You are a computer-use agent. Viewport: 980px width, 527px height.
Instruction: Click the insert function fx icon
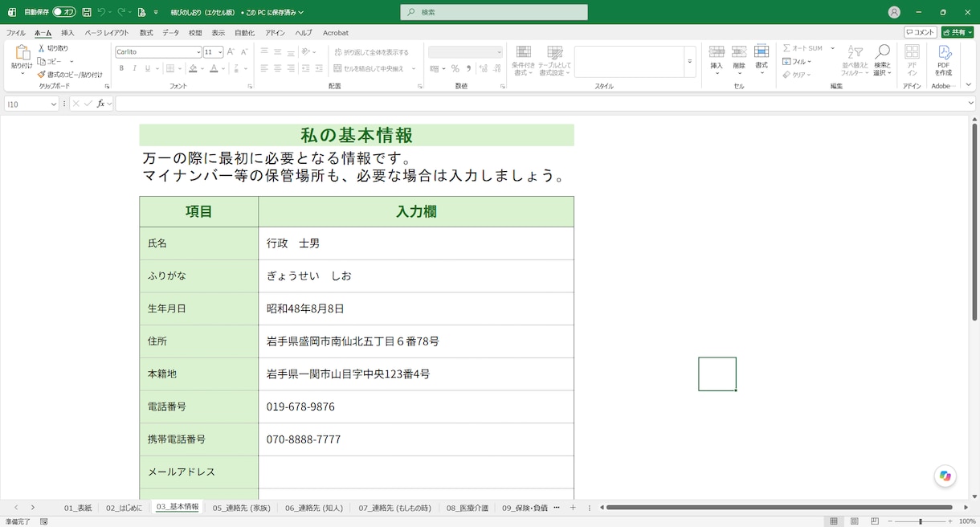coord(101,104)
